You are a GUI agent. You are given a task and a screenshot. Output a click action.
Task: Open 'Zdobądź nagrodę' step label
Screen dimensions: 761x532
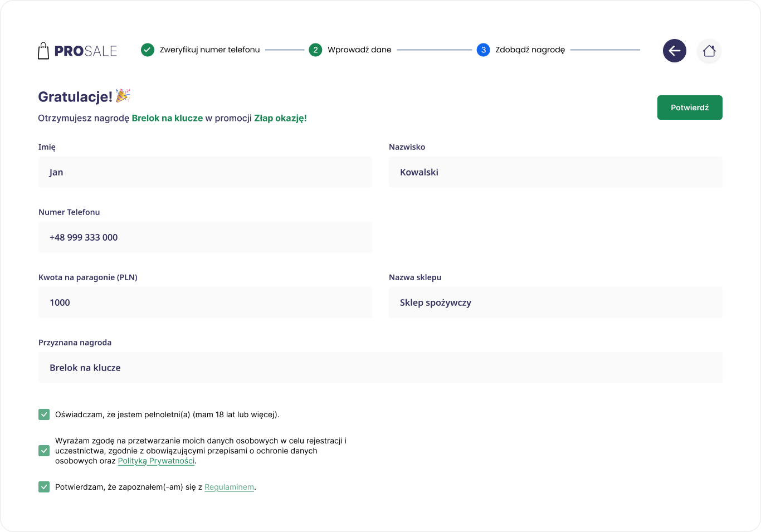click(530, 50)
